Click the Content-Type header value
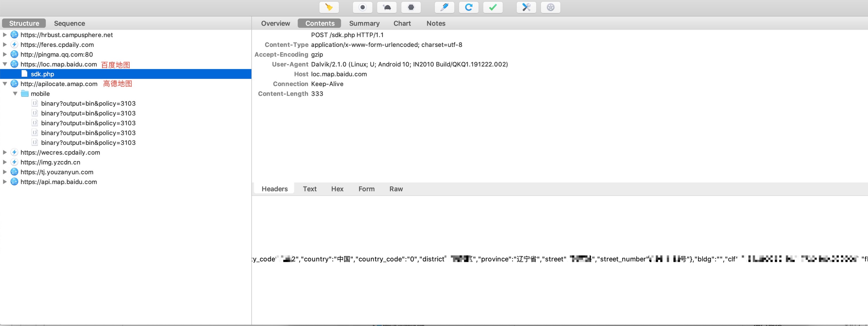868x326 pixels. coord(387,44)
